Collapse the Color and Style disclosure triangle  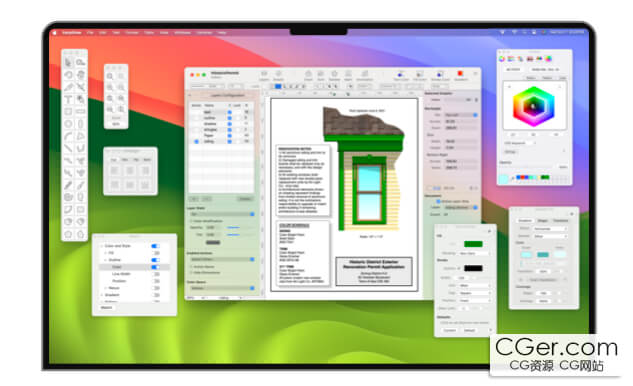[x=101, y=246]
